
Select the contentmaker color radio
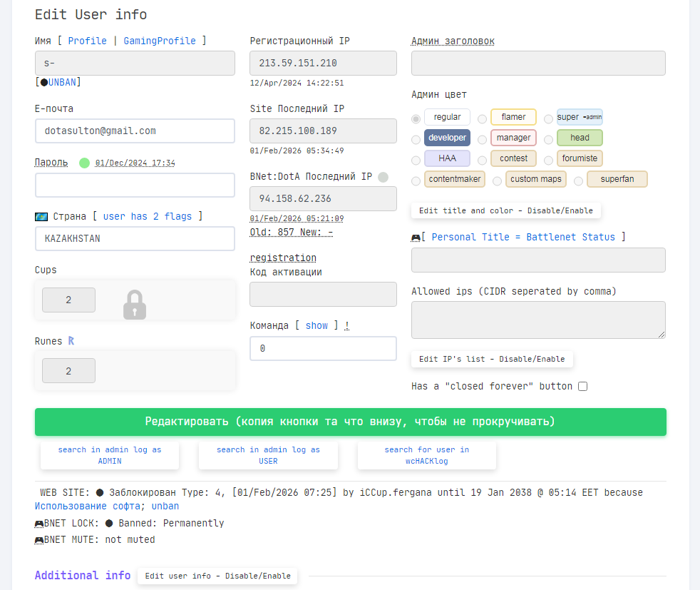pyautogui.click(x=416, y=181)
